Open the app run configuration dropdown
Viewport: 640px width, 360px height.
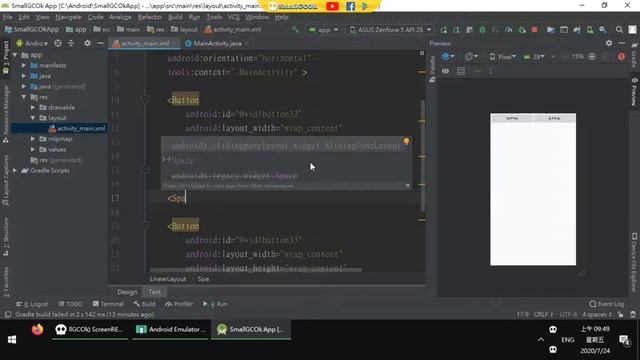[324, 30]
